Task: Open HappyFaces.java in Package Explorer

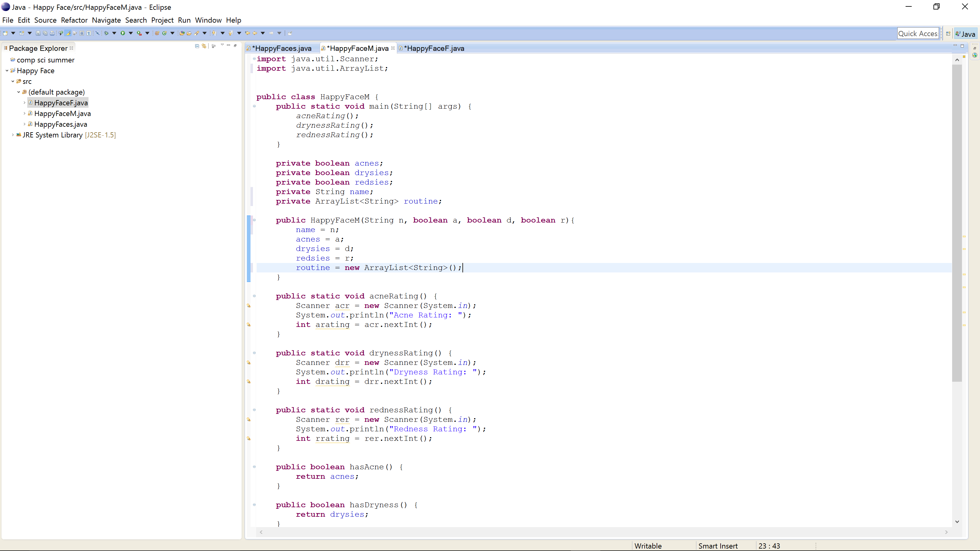Action: (x=61, y=124)
